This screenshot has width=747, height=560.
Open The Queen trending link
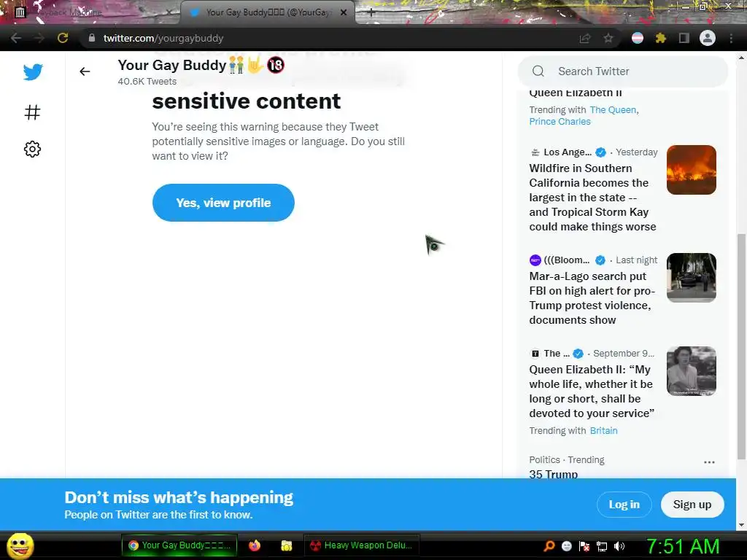tap(613, 110)
